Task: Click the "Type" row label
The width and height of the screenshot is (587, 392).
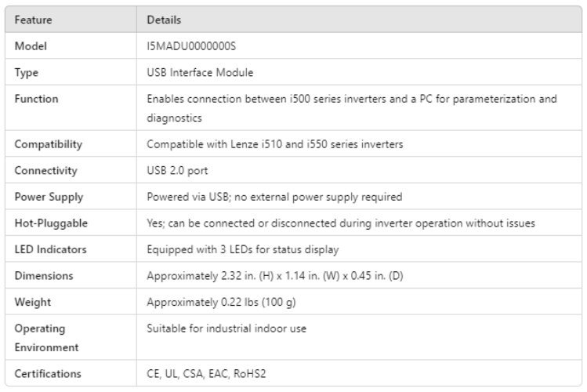Action: [27, 73]
